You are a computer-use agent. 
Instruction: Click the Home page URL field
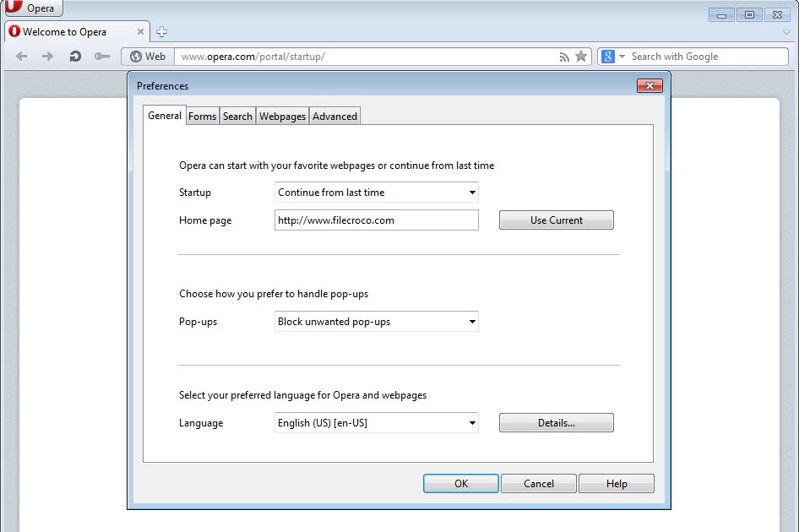377,220
